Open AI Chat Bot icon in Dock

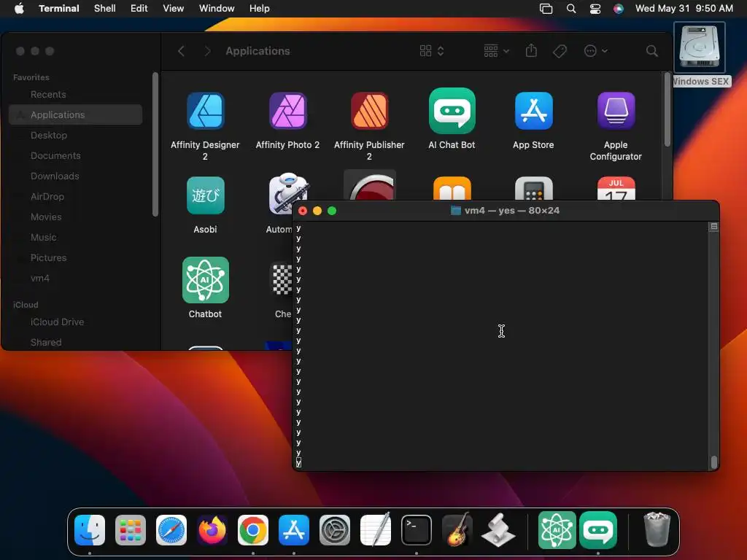click(598, 530)
